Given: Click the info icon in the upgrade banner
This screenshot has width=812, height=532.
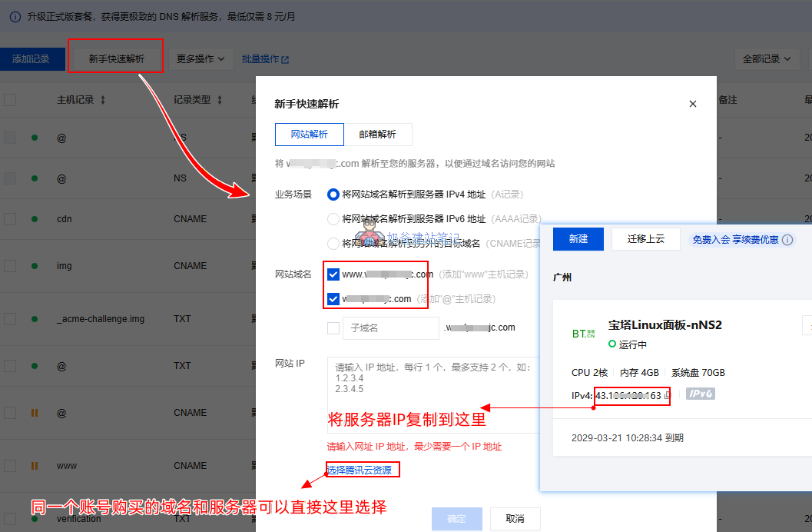Looking at the screenshot, I should point(15,16).
